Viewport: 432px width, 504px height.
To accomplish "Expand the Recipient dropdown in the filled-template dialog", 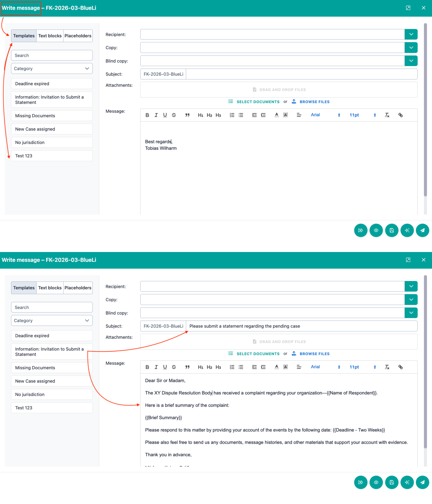I will click(411, 286).
